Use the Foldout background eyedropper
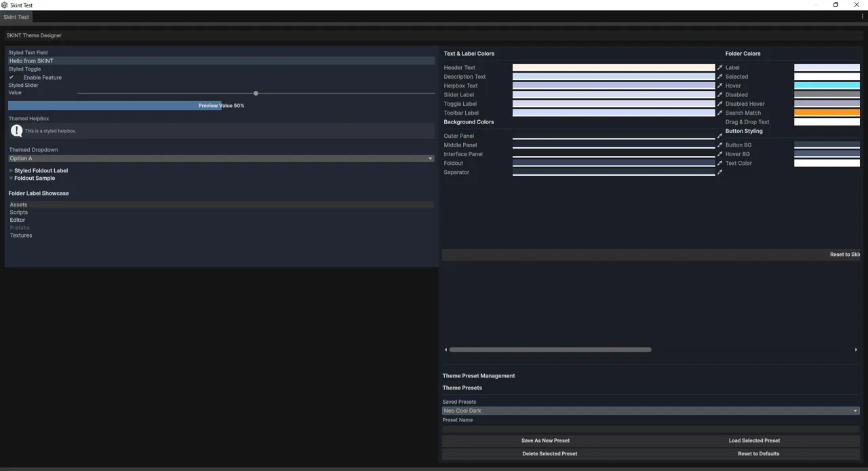This screenshot has width=868, height=471. pos(719,163)
